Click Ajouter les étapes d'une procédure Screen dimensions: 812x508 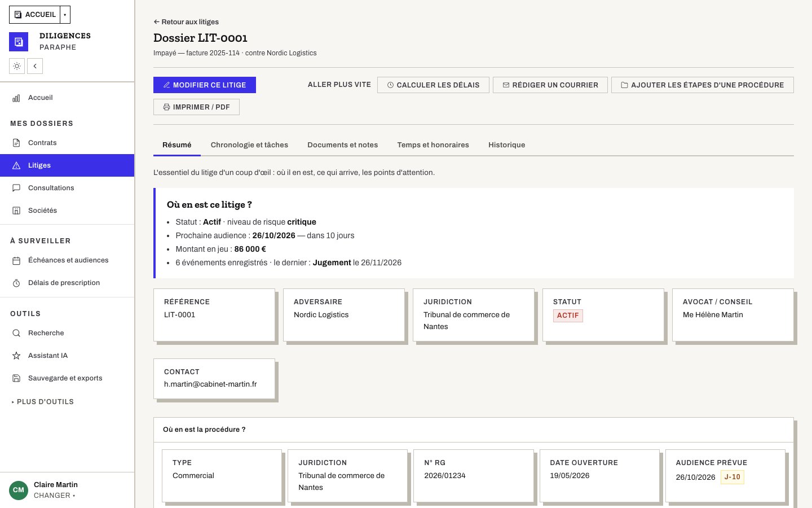pos(703,85)
